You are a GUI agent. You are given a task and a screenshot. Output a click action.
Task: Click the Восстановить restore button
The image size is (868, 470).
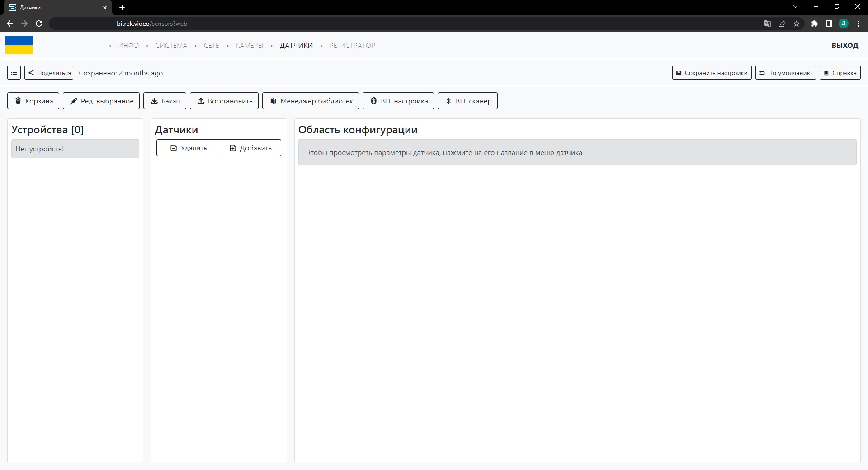tap(224, 101)
